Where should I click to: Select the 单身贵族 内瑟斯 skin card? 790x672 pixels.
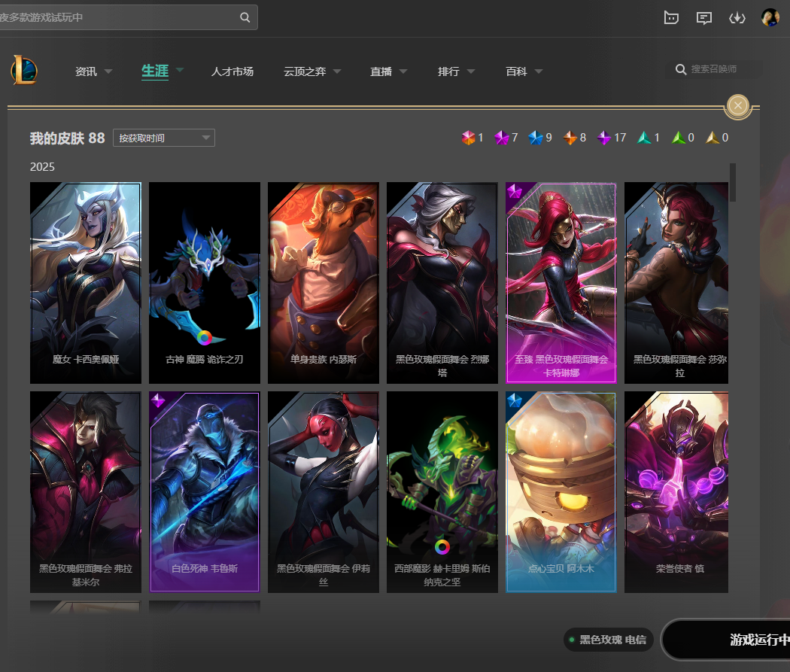coord(324,283)
